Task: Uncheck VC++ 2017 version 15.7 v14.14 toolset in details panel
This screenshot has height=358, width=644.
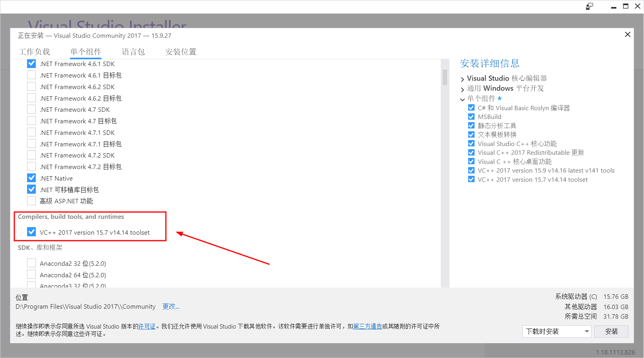Action: 471,179
